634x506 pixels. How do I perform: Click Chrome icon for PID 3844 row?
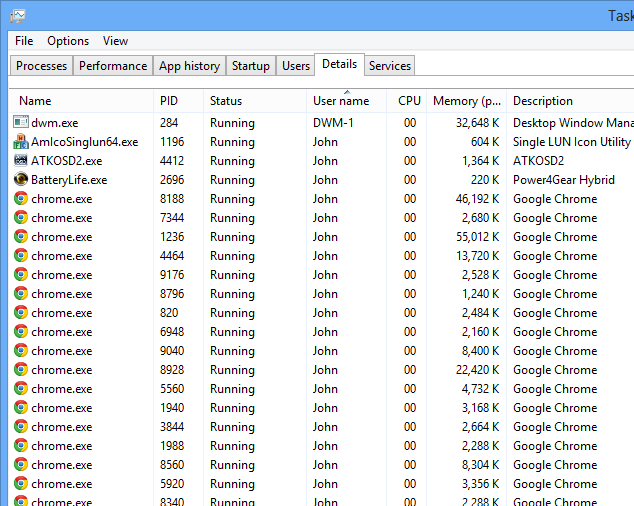[21, 426]
